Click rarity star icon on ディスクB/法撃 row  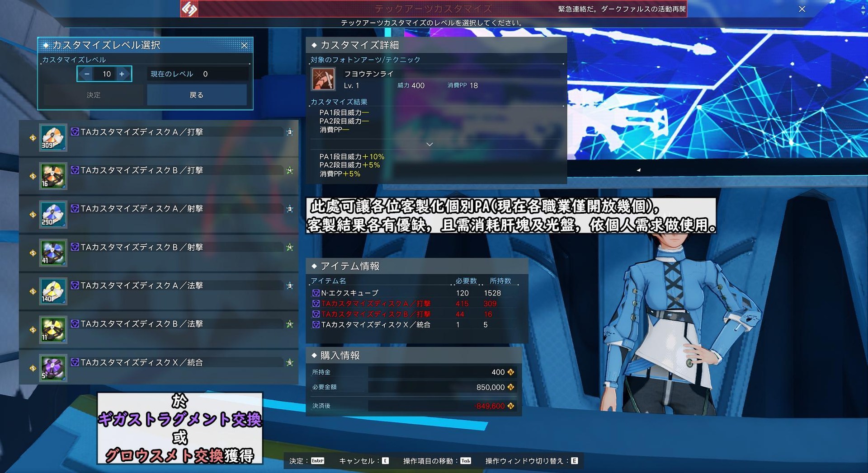(x=290, y=324)
